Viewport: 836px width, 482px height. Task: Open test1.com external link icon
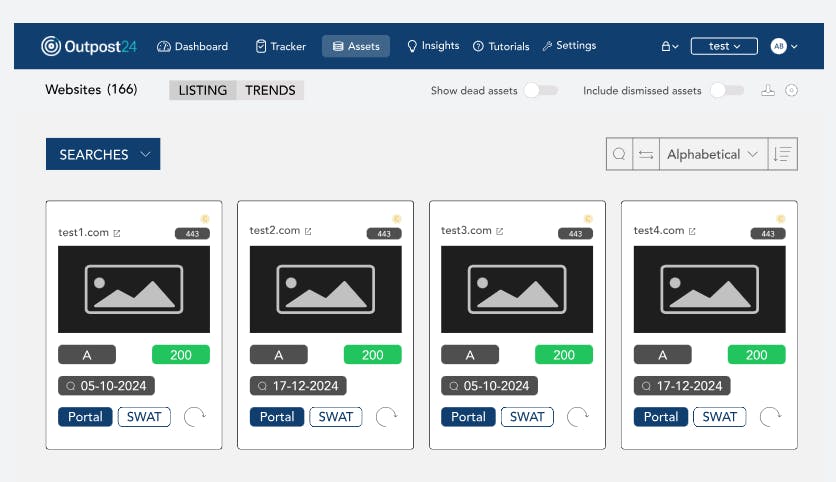click(x=117, y=233)
